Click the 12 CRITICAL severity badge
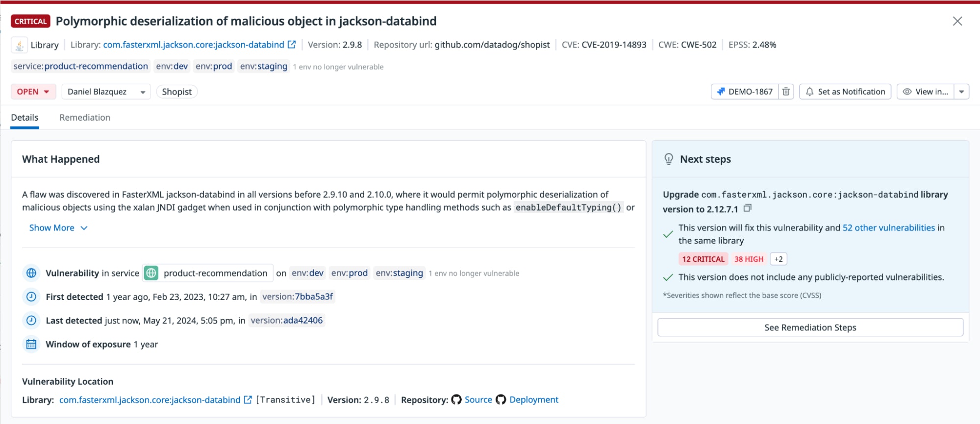 coord(703,259)
